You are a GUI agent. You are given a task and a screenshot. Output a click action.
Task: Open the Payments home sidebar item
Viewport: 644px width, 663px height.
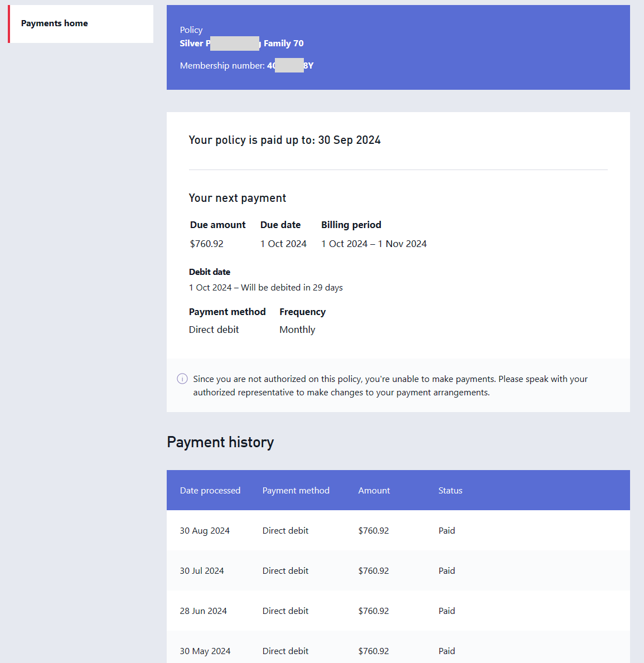pyautogui.click(x=55, y=23)
